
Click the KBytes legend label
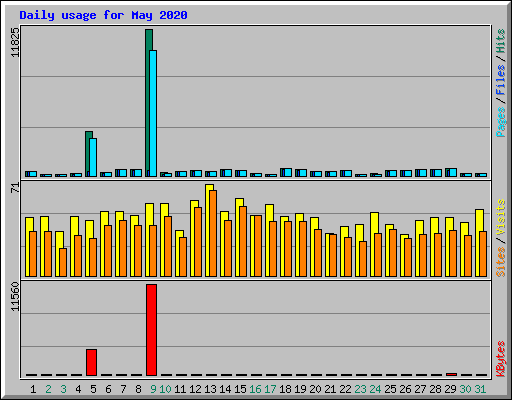pos(501,359)
